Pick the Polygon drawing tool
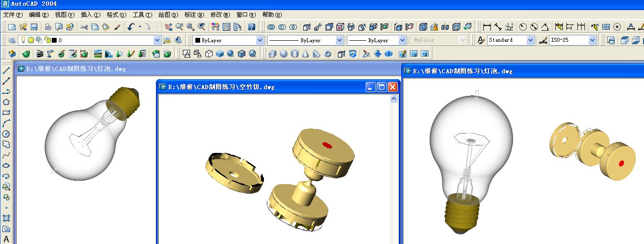644x244 pixels. click(x=6, y=102)
